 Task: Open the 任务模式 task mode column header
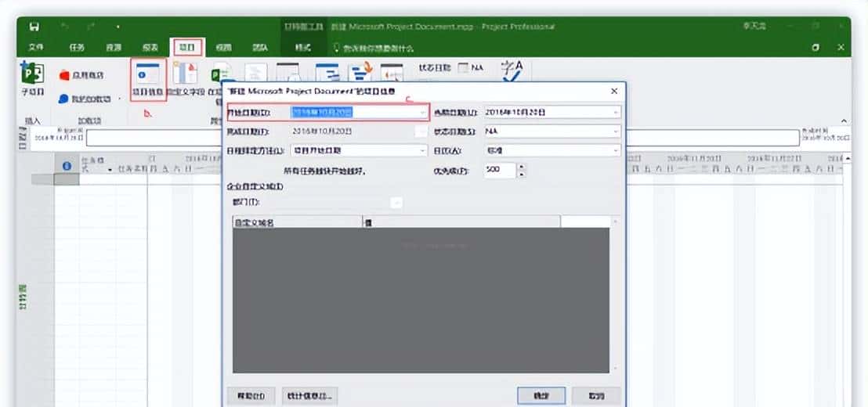pos(97,165)
